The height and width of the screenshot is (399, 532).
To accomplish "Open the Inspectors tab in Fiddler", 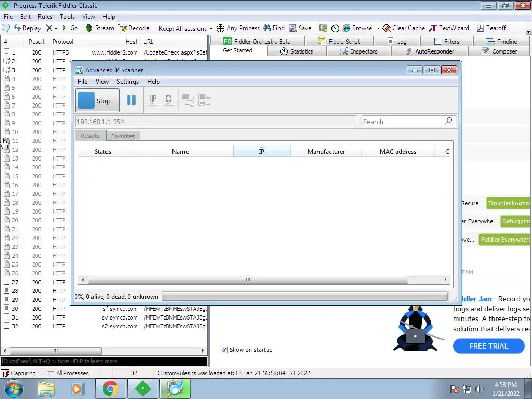I will pyautogui.click(x=358, y=51).
